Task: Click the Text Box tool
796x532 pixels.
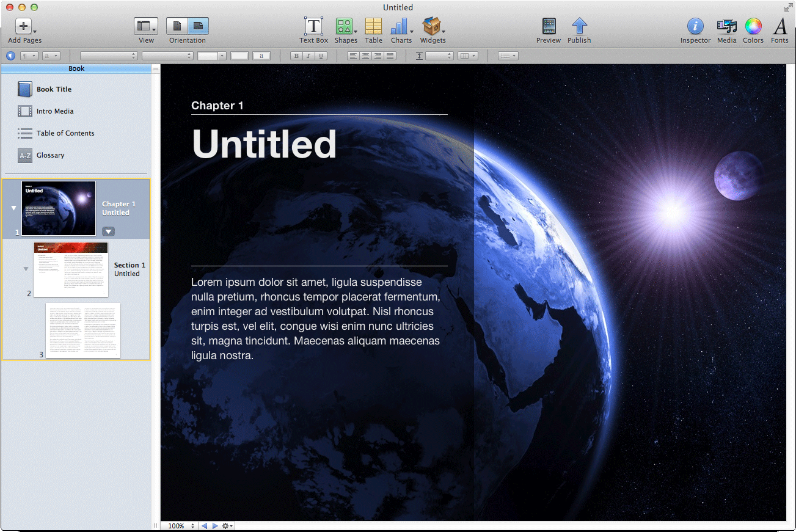Action: coord(313,26)
